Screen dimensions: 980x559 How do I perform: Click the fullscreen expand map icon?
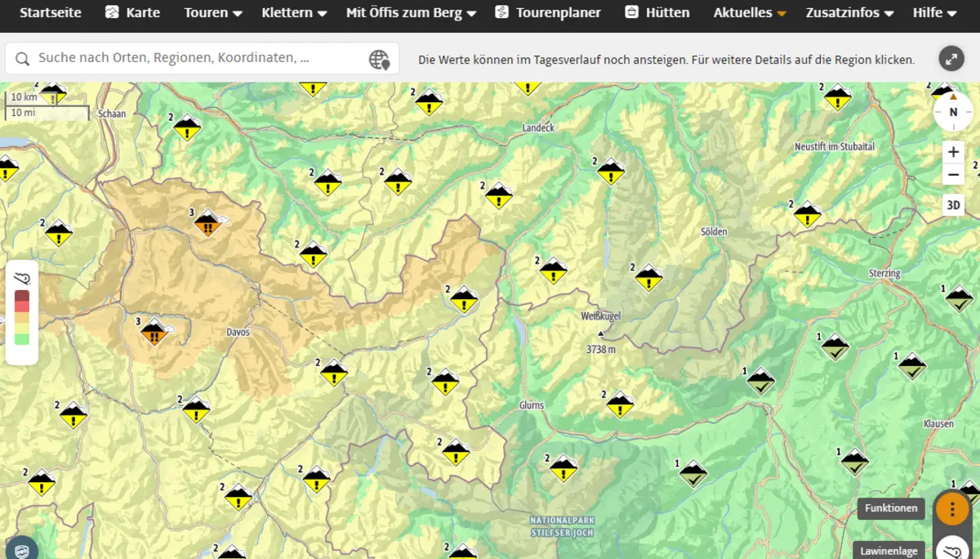951,59
